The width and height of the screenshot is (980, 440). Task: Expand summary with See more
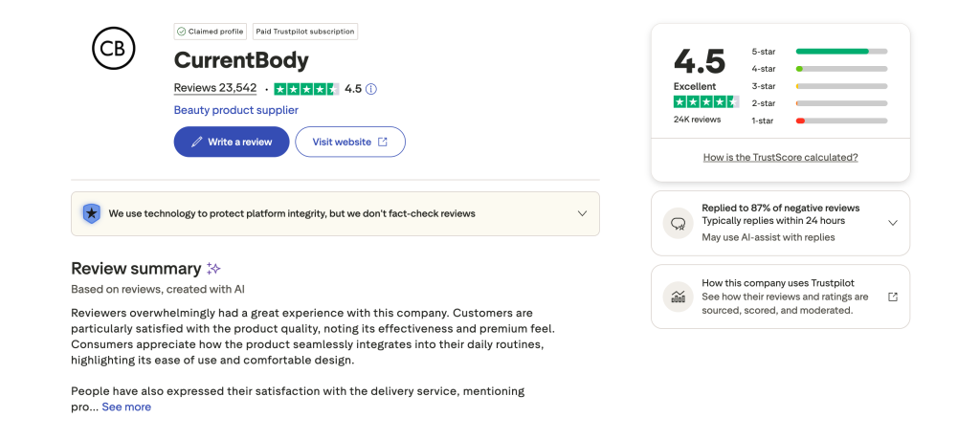126,407
